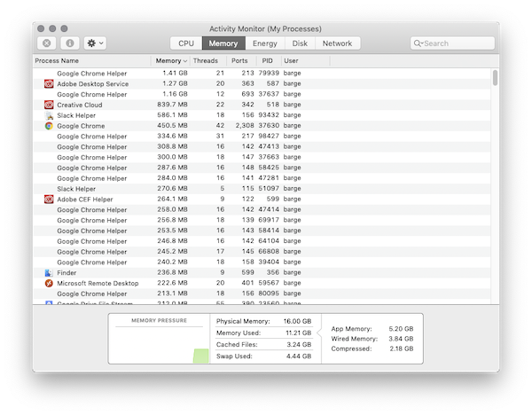Screen dimensions: 532x415
Task: Sort by Ports column header
Action: pos(241,60)
